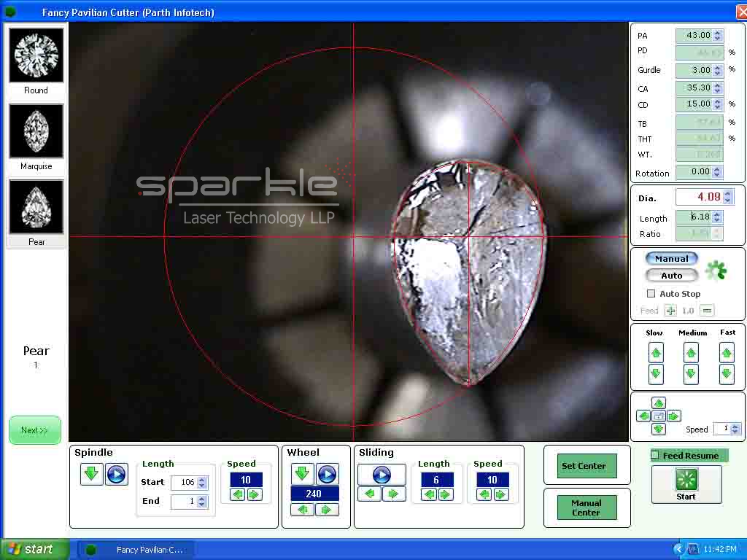
Task: Choose the Pear cutting shape icon
Action: [36, 207]
